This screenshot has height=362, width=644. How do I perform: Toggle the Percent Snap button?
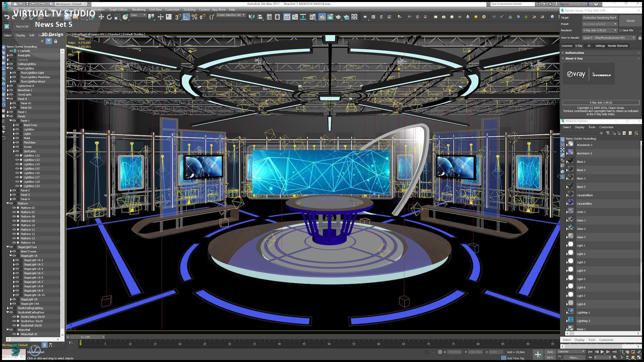click(x=195, y=17)
